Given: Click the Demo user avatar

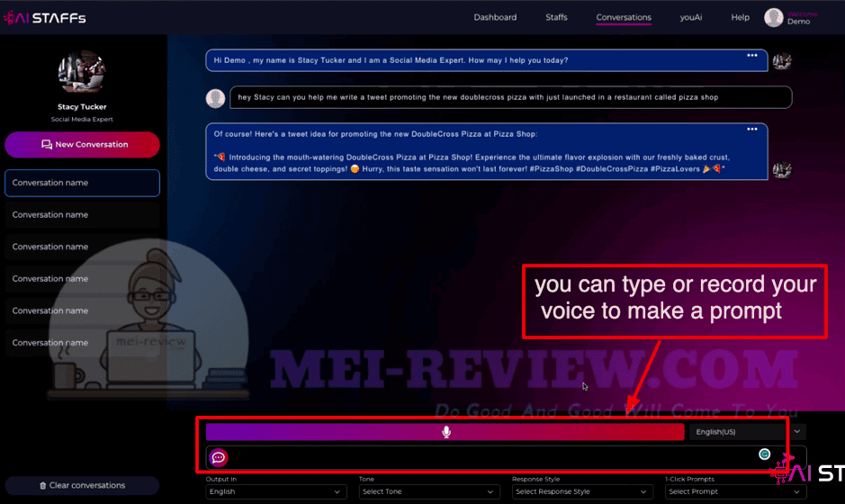Looking at the screenshot, I should [773, 18].
